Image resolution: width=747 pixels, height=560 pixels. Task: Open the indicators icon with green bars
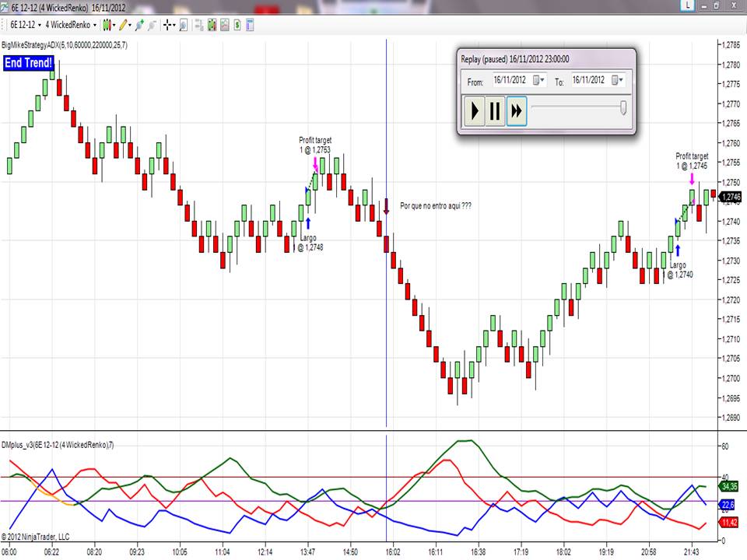[212, 25]
